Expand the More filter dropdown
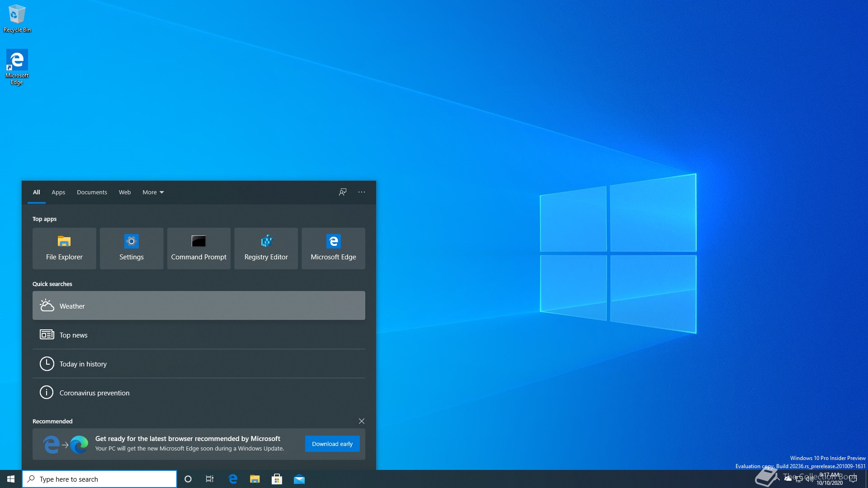This screenshot has width=868, height=488. (x=153, y=192)
